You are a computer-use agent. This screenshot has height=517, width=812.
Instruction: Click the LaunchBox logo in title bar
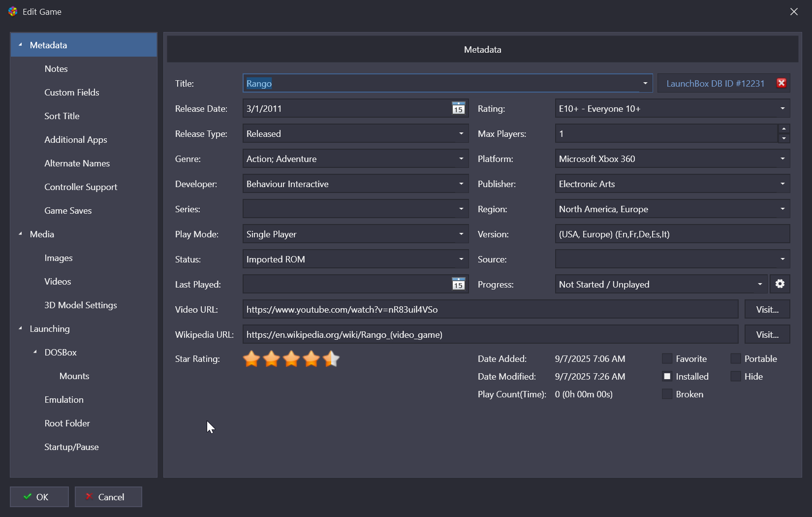(13, 11)
